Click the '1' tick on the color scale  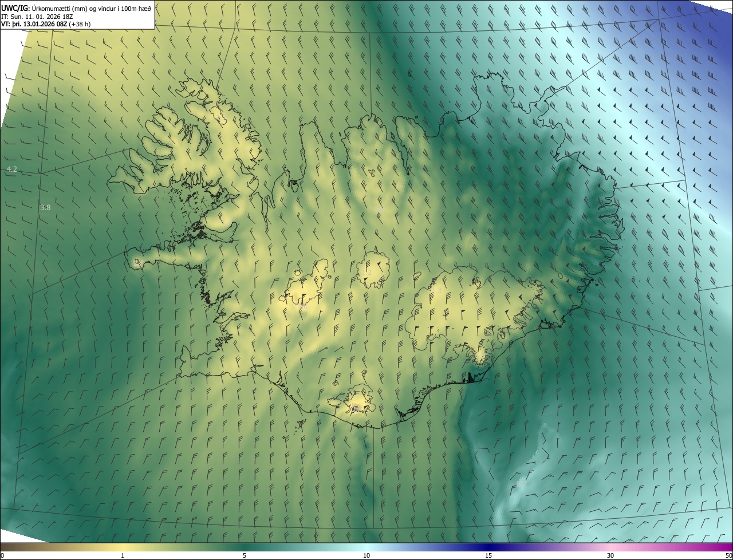(x=123, y=555)
